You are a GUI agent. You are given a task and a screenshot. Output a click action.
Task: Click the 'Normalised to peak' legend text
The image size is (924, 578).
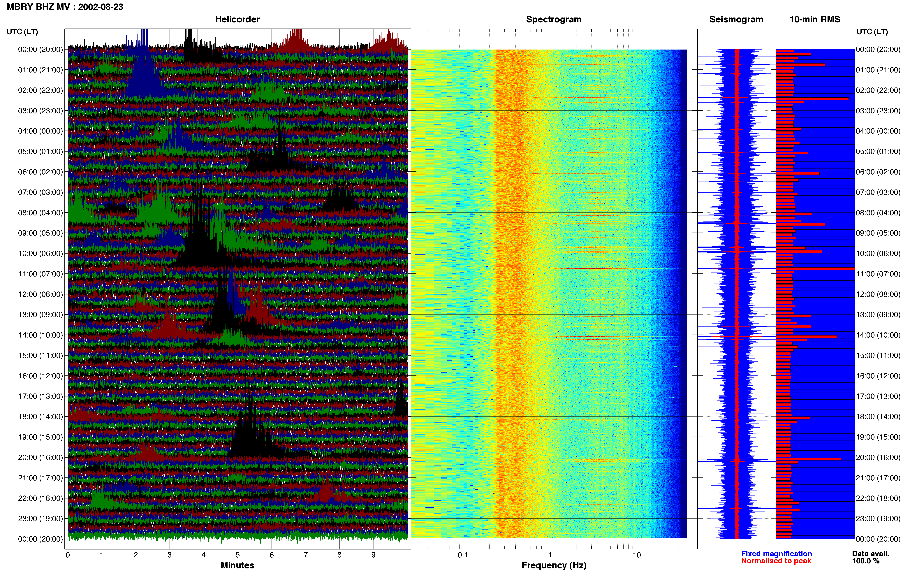click(x=776, y=561)
